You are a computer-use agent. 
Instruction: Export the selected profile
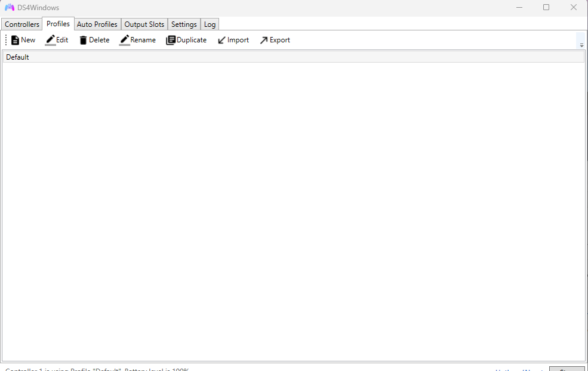(275, 40)
